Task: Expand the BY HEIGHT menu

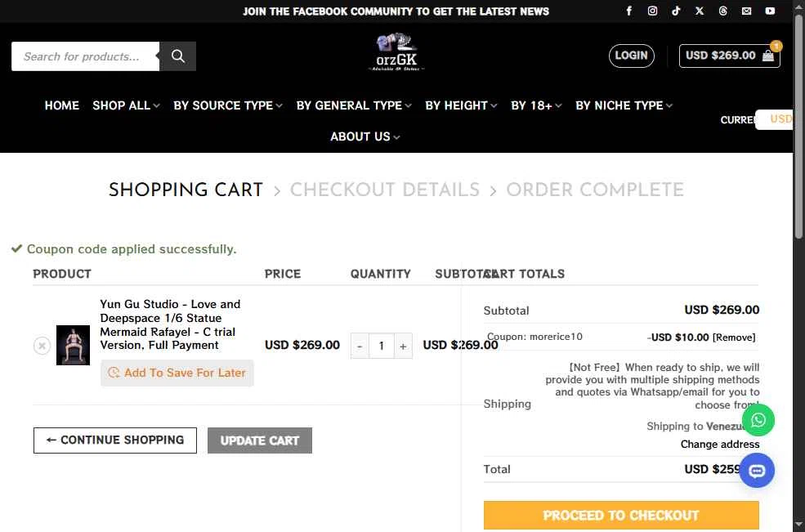Action: [x=461, y=105]
